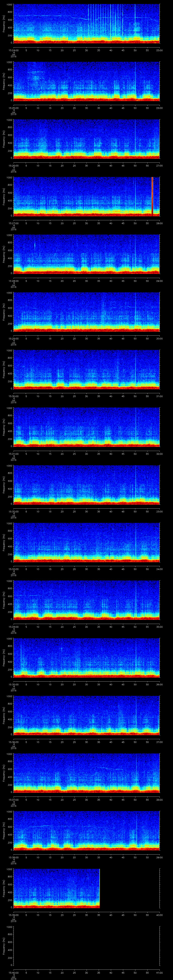Click the 15:36:00 timestamp label
The width and height of the screenshot is (173, 980).
(x=13, y=742)
